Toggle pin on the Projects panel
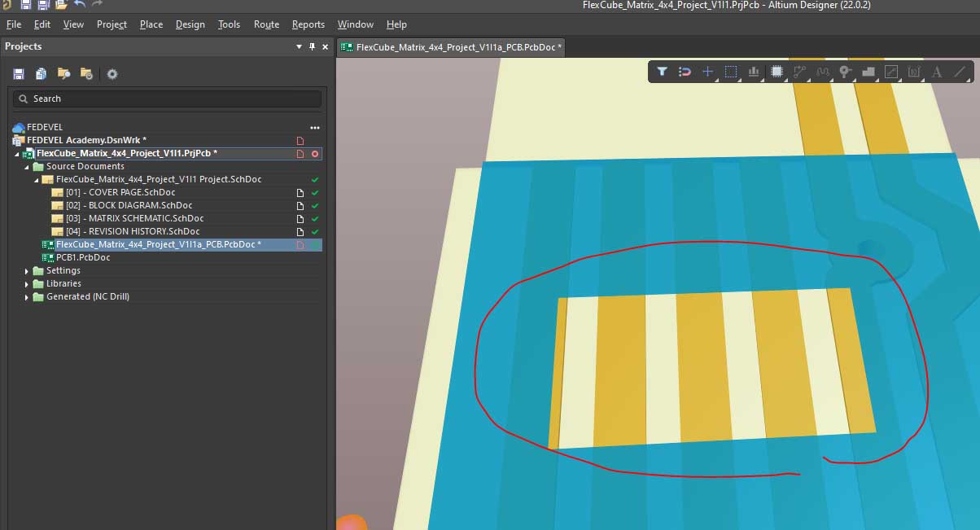The width and height of the screenshot is (980, 530). pyautogui.click(x=312, y=46)
